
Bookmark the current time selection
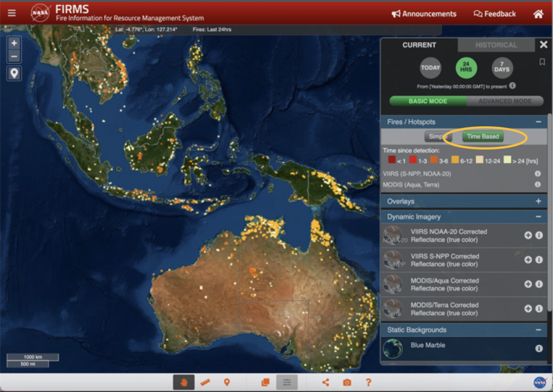(x=542, y=62)
